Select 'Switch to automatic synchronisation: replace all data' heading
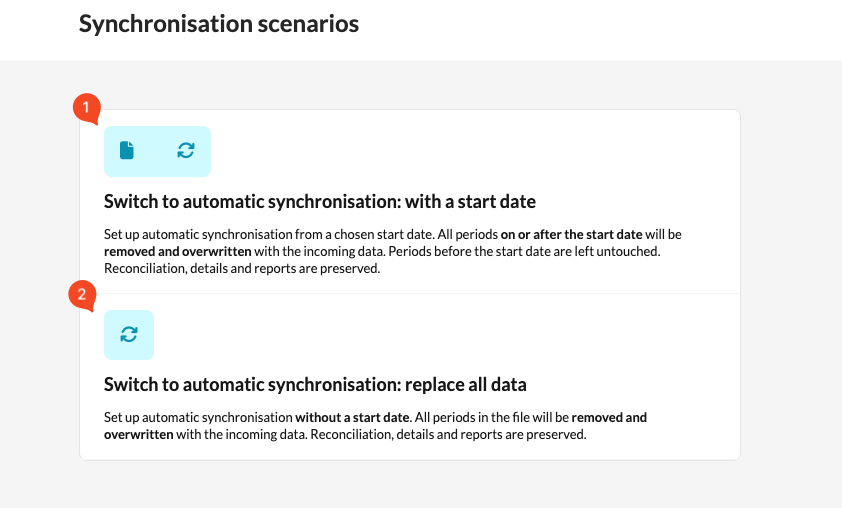 [x=315, y=384]
